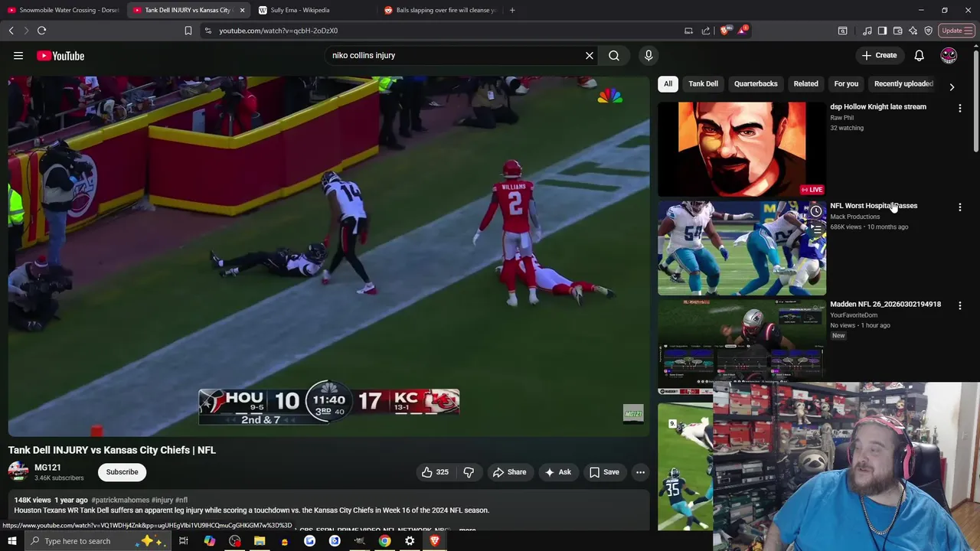The image size is (980, 551).
Task: Go to the YouTube home logo
Action: tap(60, 56)
